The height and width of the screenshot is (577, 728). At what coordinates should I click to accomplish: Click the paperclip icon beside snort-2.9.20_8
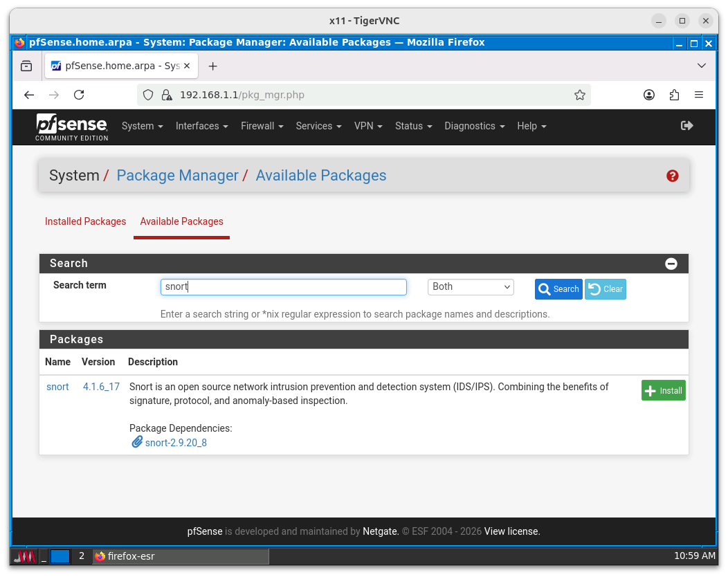pos(136,442)
